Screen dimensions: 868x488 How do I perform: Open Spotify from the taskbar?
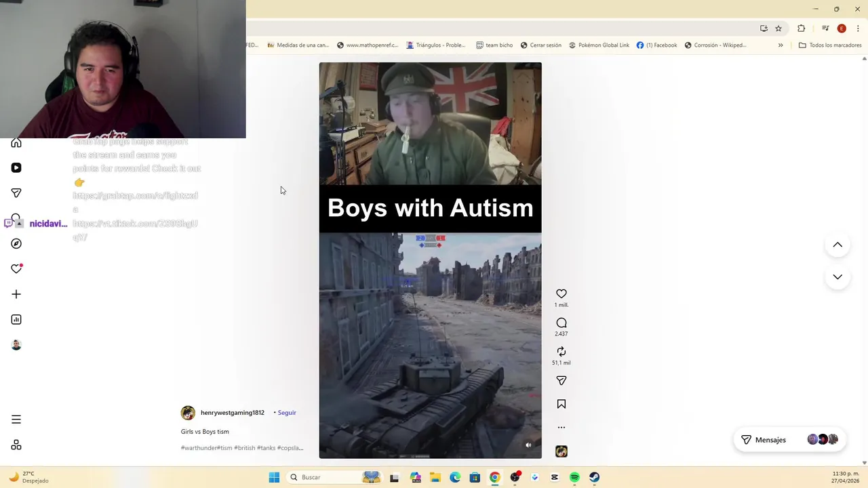pyautogui.click(x=574, y=477)
